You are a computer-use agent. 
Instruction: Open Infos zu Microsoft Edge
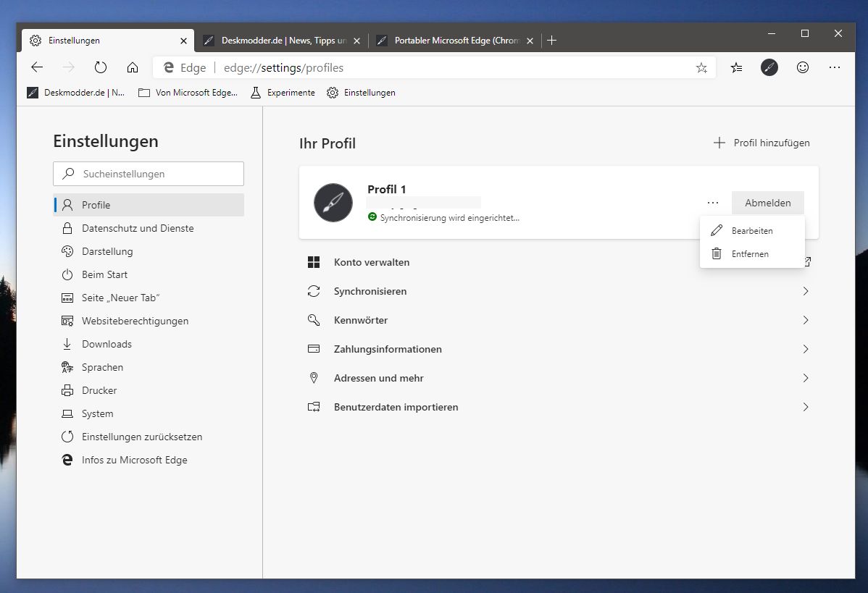(149, 460)
